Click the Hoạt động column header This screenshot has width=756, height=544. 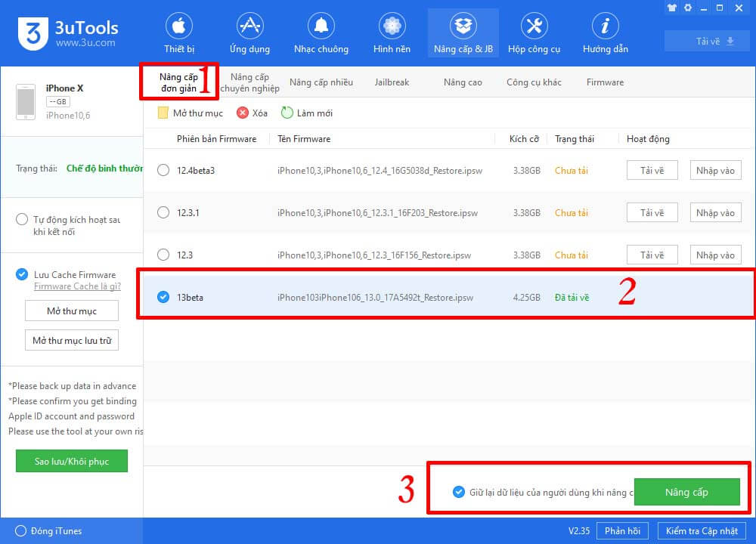[x=648, y=139]
